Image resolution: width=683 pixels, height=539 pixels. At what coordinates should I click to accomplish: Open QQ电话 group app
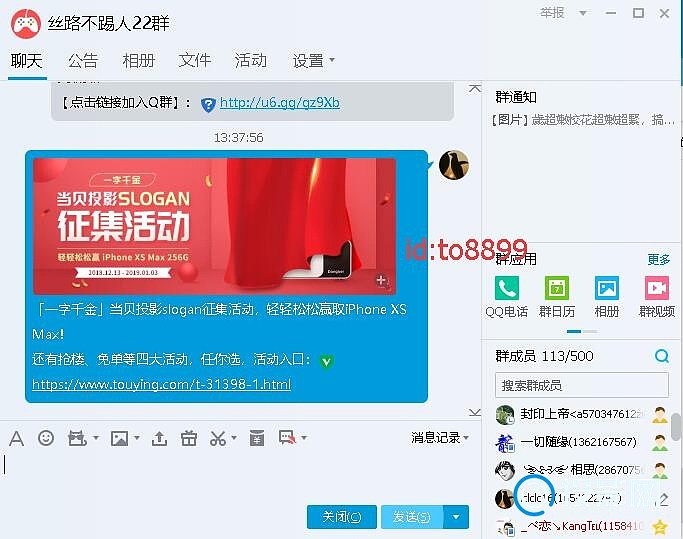[507, 288]
